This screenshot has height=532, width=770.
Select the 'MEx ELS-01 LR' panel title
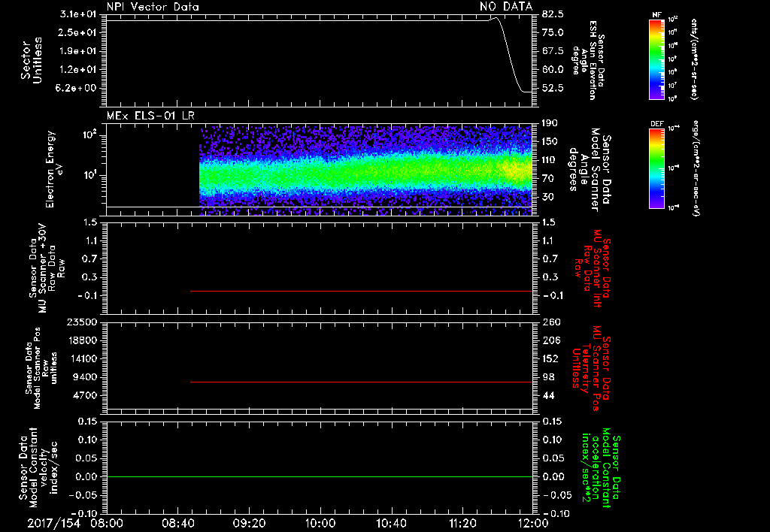point(150,116)
